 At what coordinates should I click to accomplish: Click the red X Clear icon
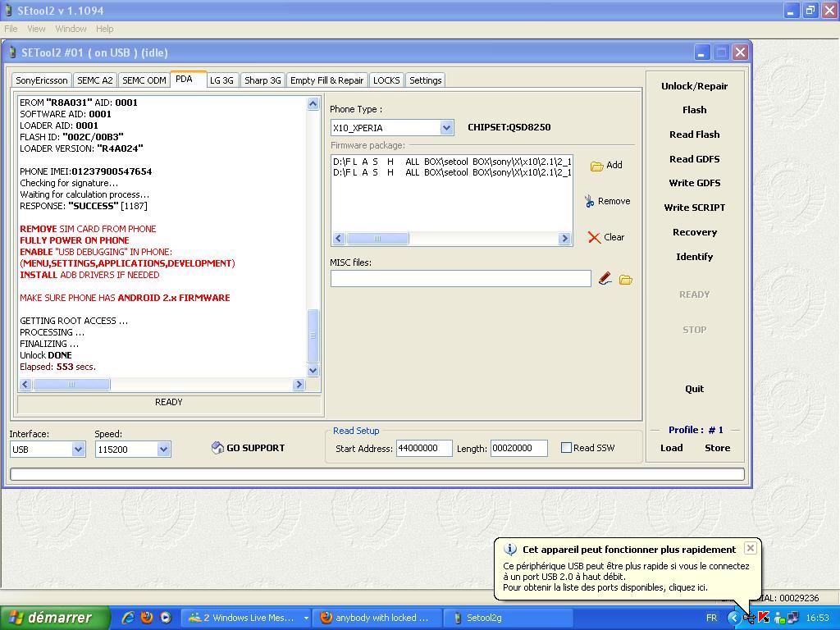[x=594, y=237]
